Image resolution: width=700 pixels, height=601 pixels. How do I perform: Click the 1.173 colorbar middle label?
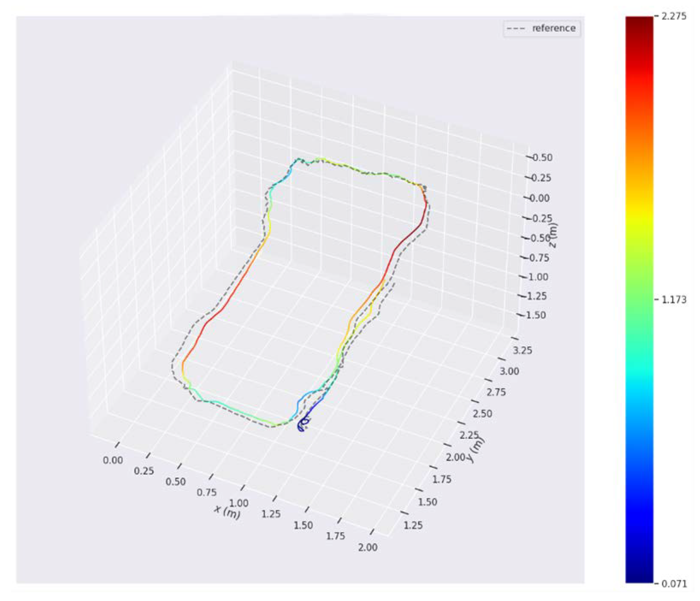(x=674, y=300)
